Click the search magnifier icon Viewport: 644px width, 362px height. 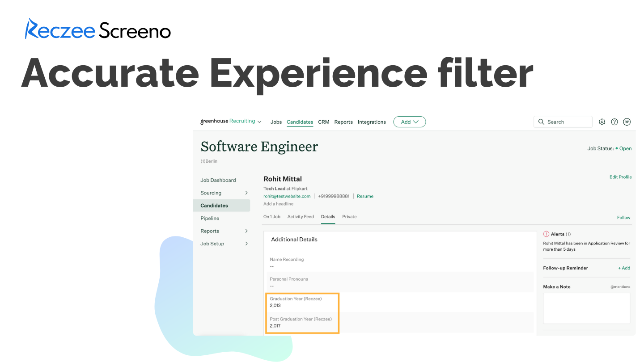point(542,122)
